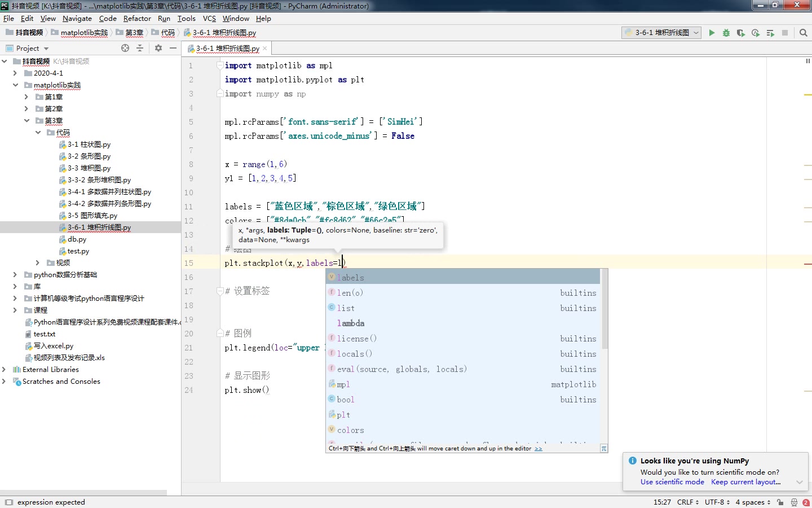Click the locate current file target icon
The image size is (812, 508).
tap(125, 48)
